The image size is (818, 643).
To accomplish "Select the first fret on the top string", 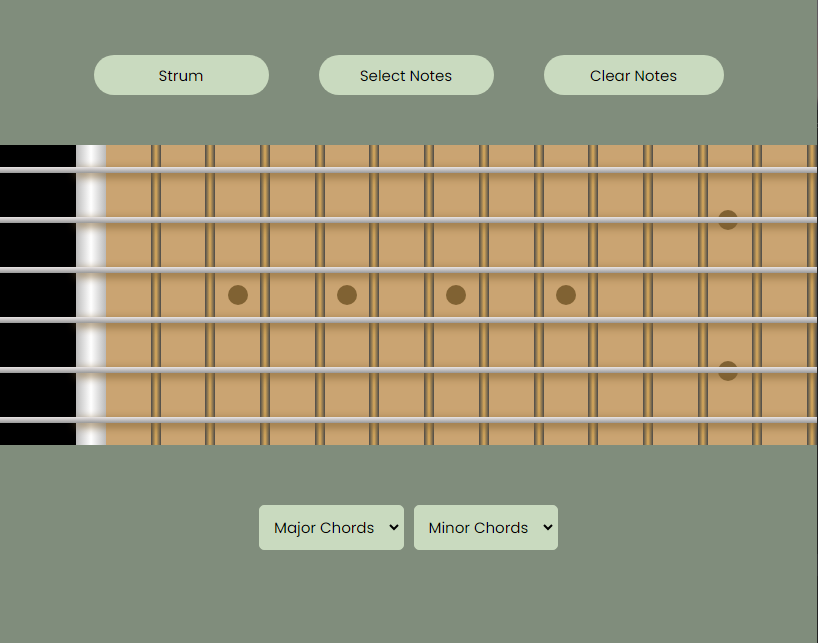I will [x=130, y=170].
